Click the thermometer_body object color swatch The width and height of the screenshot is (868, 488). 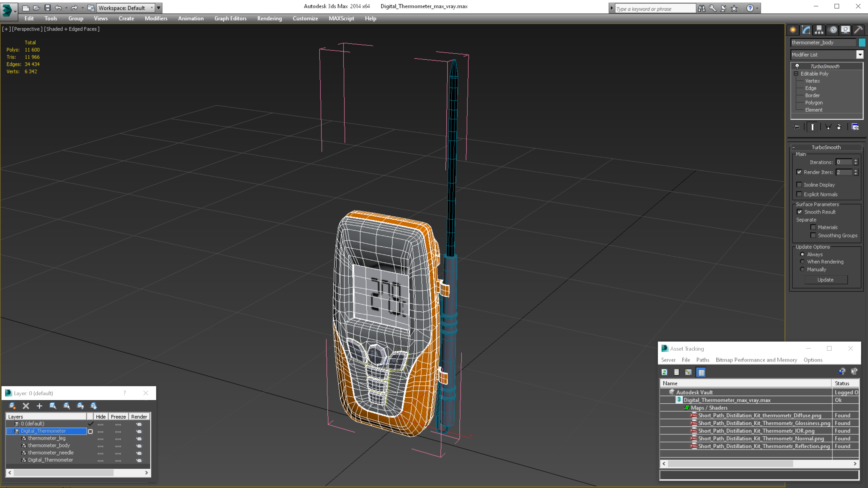(862, 42)
